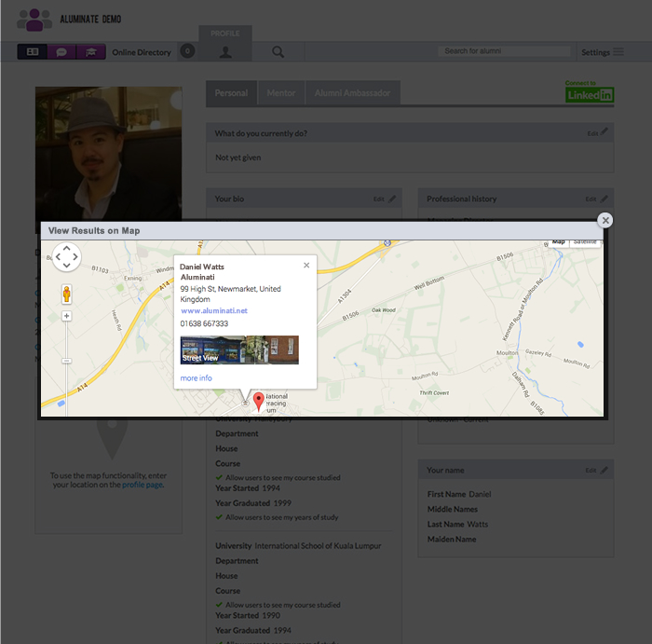
Task: Close the View Results on Map dialog
Action: 605,220
